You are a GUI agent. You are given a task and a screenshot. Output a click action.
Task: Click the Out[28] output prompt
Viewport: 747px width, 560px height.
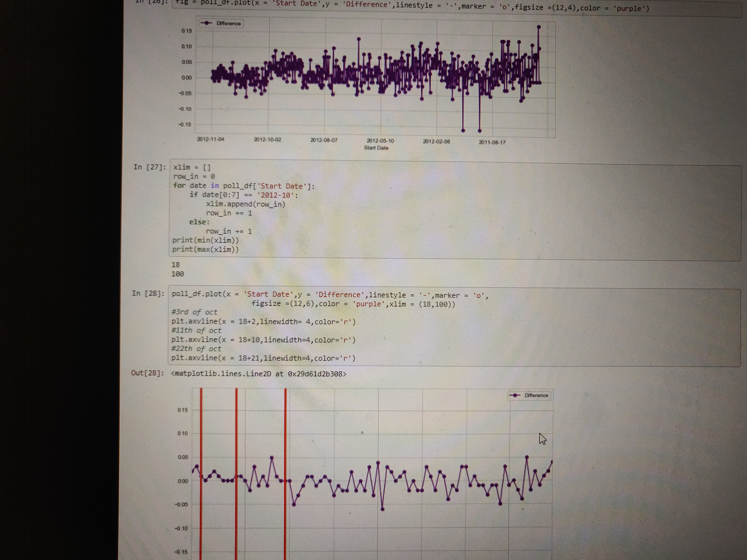point(148,373)
